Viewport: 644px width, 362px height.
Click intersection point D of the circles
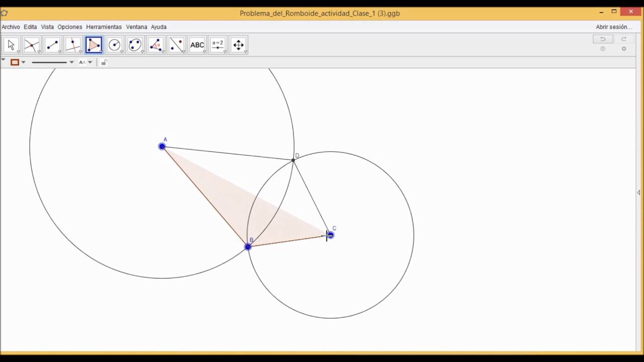tap(293, 160)
